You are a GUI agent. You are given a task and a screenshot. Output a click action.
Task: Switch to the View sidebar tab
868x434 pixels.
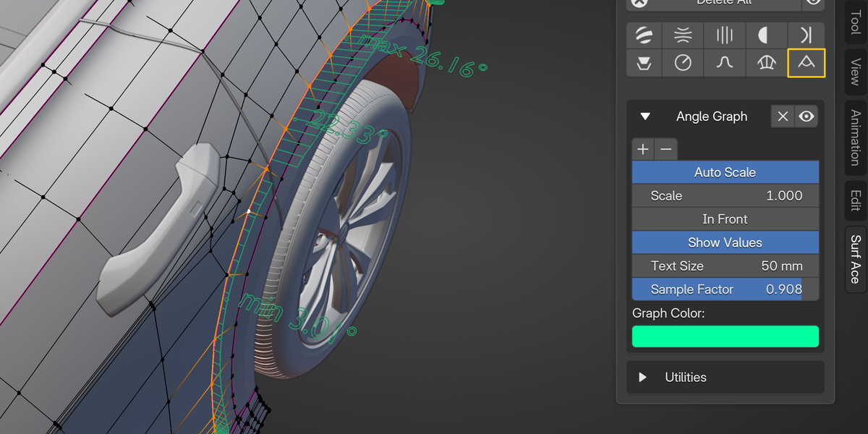(855, 72)
